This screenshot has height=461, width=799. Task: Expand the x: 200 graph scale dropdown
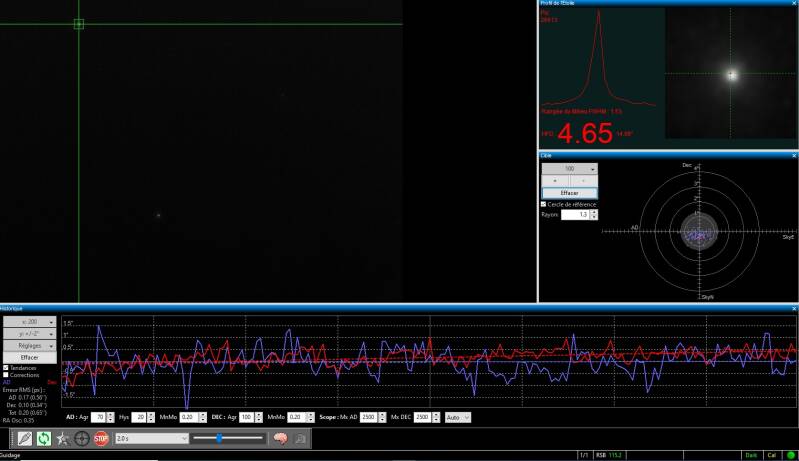point(29,322)
